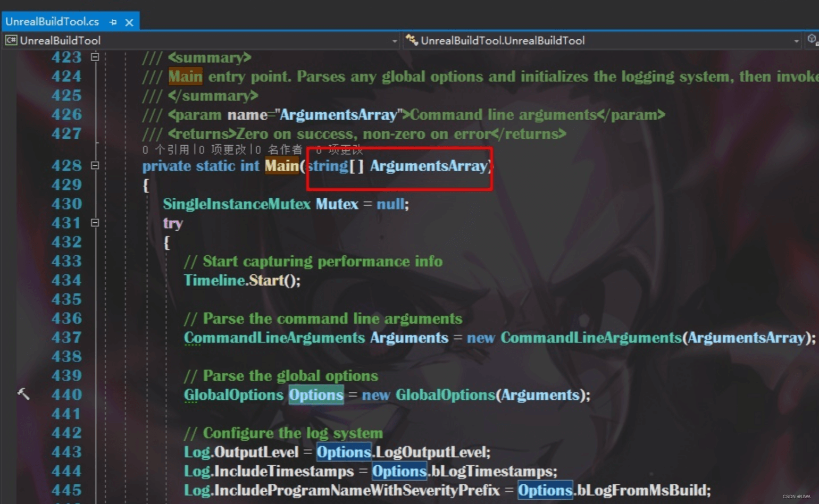Collapse the Main method at line 428
Screen dimensions: 819x504
click(95, 165)
